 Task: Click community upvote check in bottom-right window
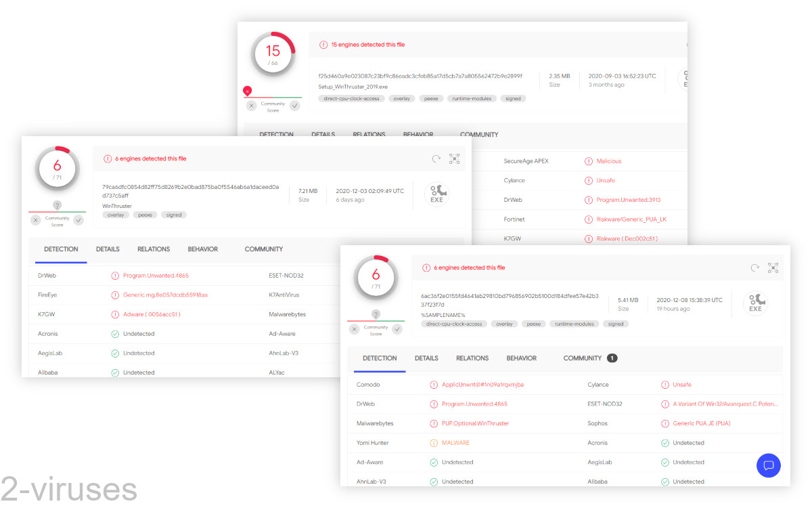tap(397, 329)
